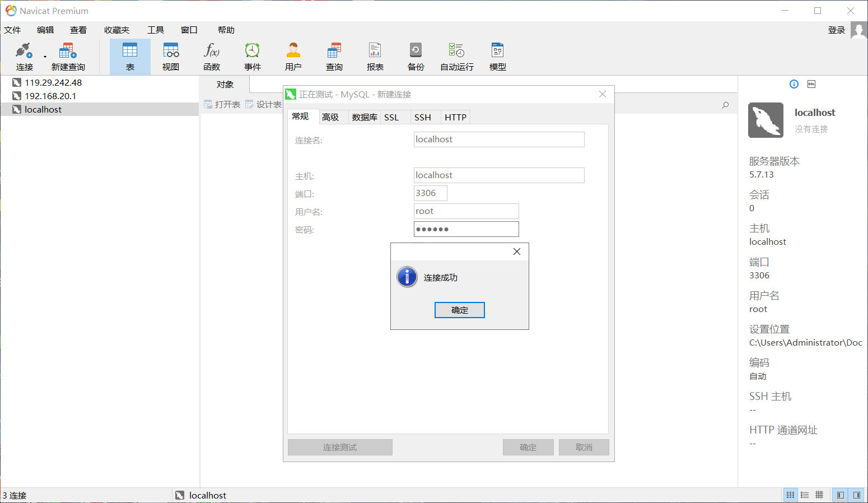868x503 pixels.
Task: Click the 用户名 field showing root
Action: coord(466,211)
